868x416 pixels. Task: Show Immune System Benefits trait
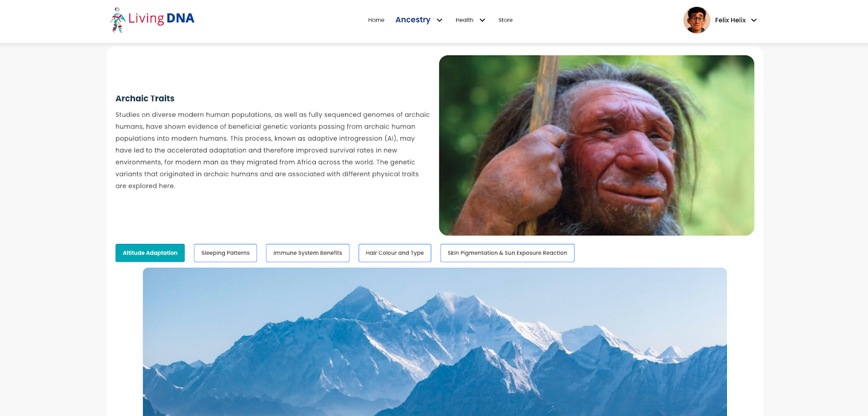(308, 253)
